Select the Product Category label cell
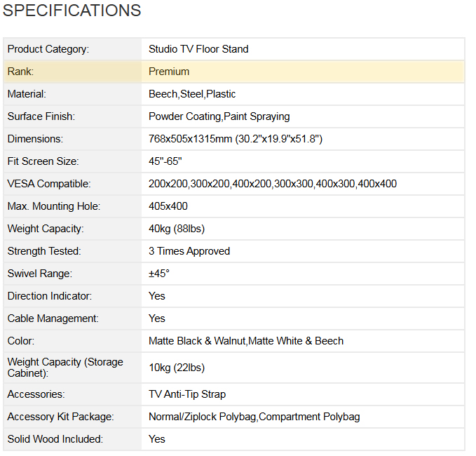Image resolution: width=476 pixels, height=456 pixels. pos(48,49)
